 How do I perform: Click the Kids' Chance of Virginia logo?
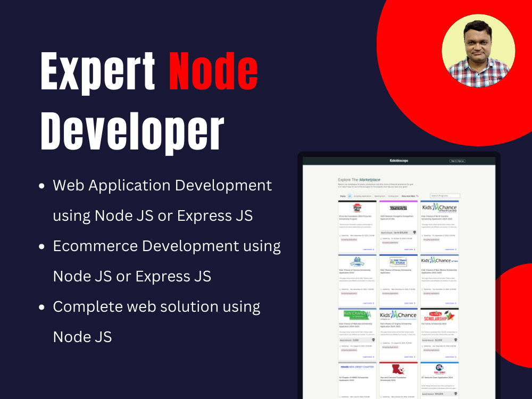[x=398, y=315]
